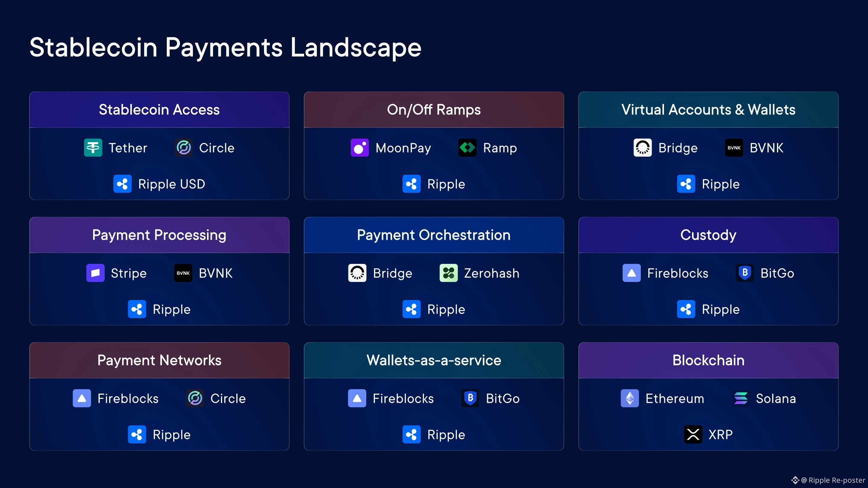Screen dimensions: 868x488
Task: Click the MoonPay label text
Action: coord(403,149)
